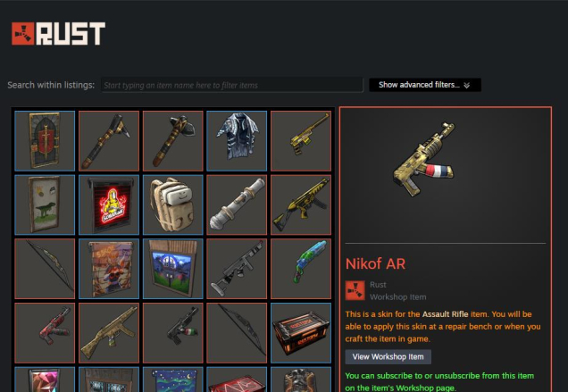The height and width of the screenshot is (392, 568).
Task: Pick the colorful blue-green shotgun skin
Action: (x=301, y=269)
